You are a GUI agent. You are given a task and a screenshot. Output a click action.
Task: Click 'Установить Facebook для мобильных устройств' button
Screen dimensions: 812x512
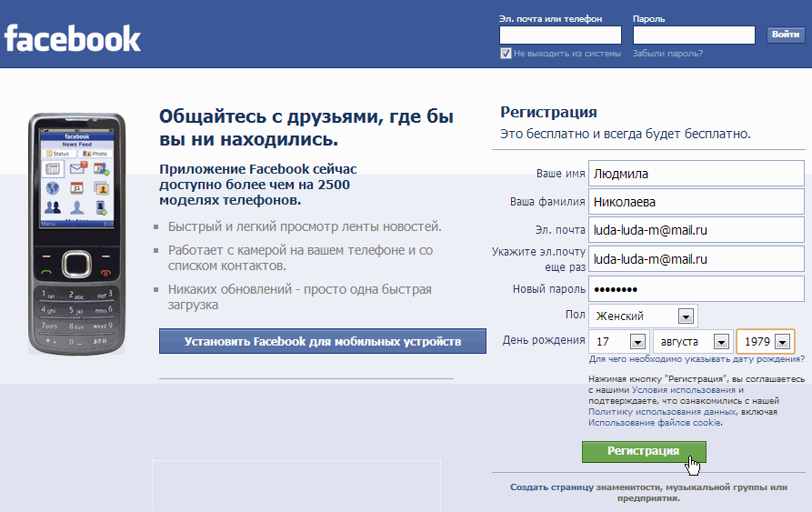323,341
